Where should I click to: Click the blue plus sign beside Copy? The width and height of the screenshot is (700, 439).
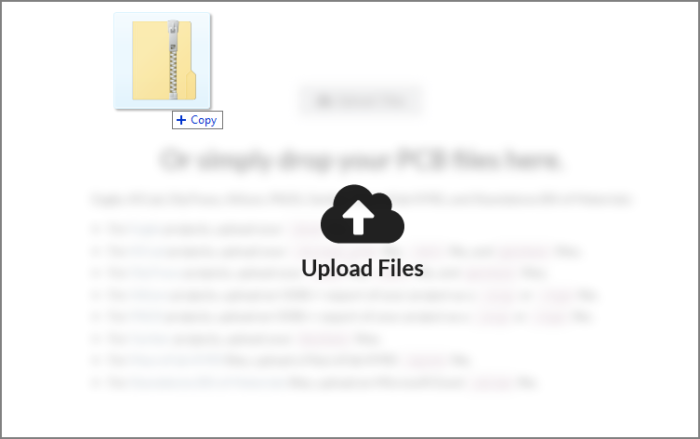(181, 120)
